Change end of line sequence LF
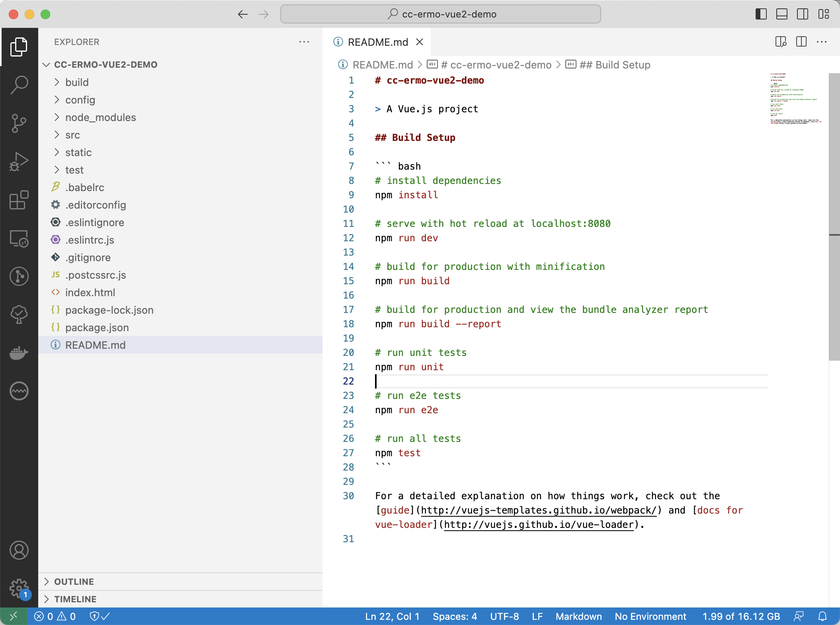The image size is (840, 625). (537, 616)
